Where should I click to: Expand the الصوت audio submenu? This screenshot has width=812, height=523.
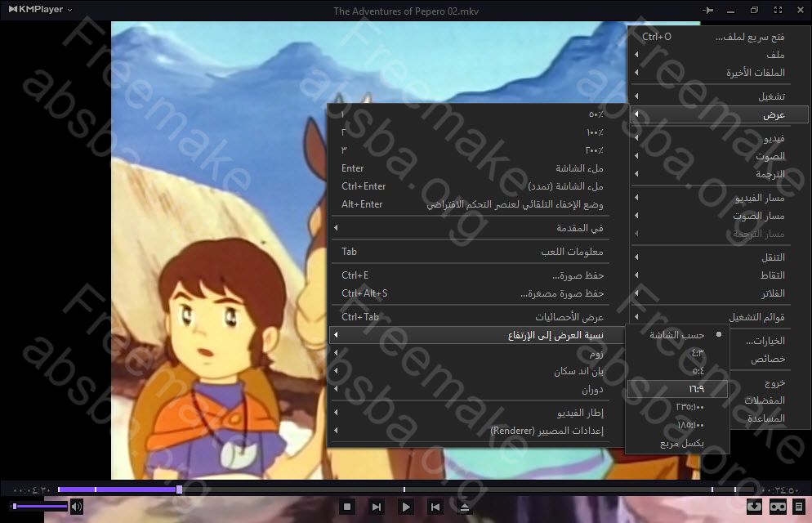[719, 156]
